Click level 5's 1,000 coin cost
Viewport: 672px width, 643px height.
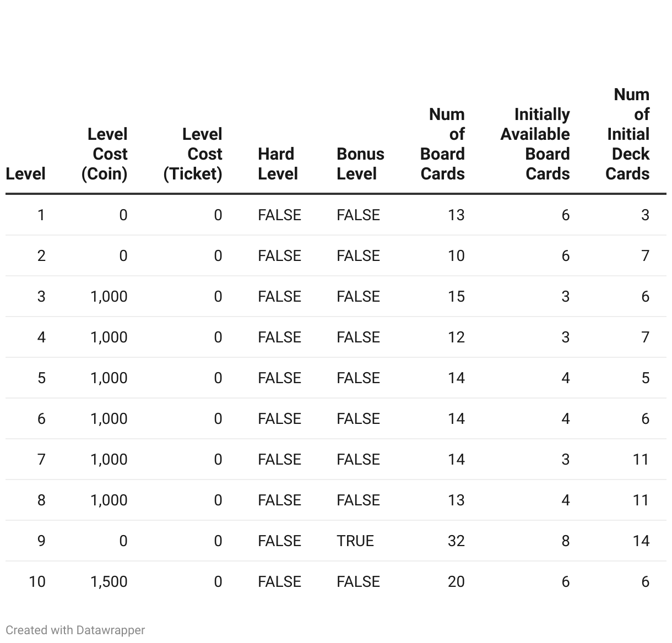[x=109, y=378]
